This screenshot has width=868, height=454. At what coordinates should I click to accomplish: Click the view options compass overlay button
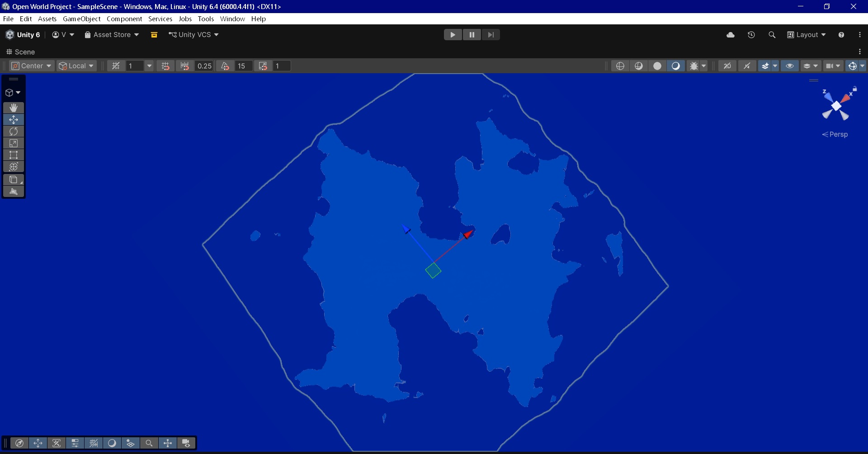[x=19, y=443]
